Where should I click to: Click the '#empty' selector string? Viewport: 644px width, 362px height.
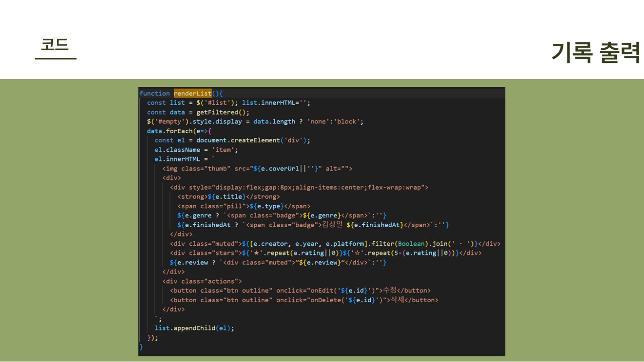[170, 122]
